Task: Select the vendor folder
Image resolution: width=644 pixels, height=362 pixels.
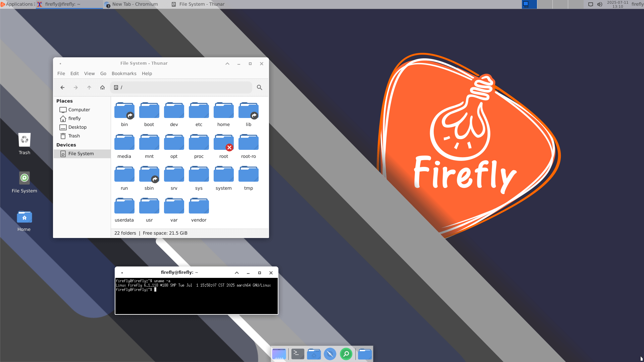Action: pyautogui.click(x=199, y=210)
